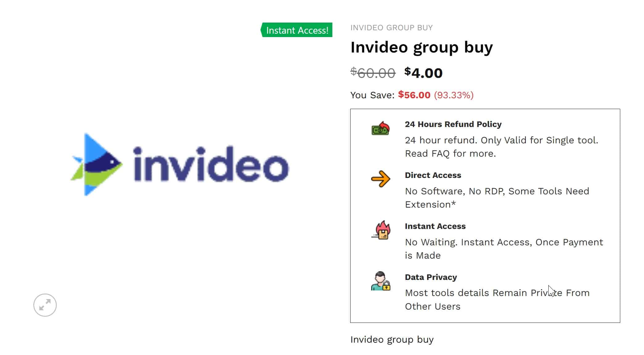Toggle the 24 hours refund policy section

453,124
